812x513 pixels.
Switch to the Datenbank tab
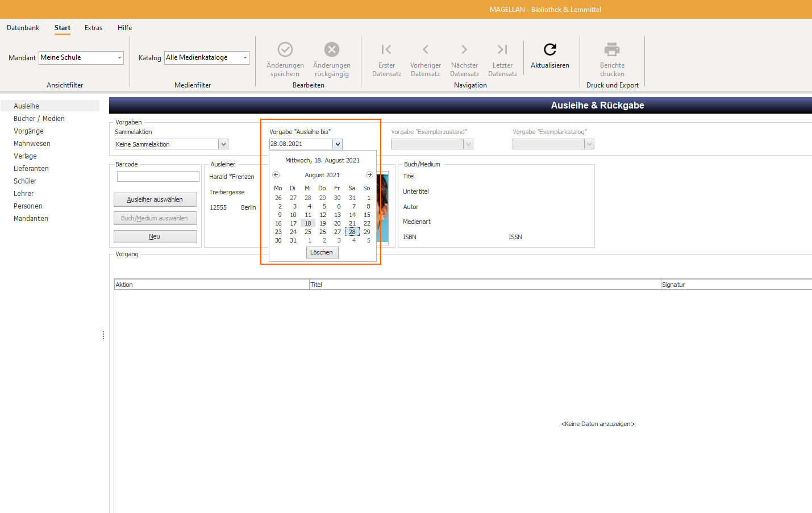[23, 28]
